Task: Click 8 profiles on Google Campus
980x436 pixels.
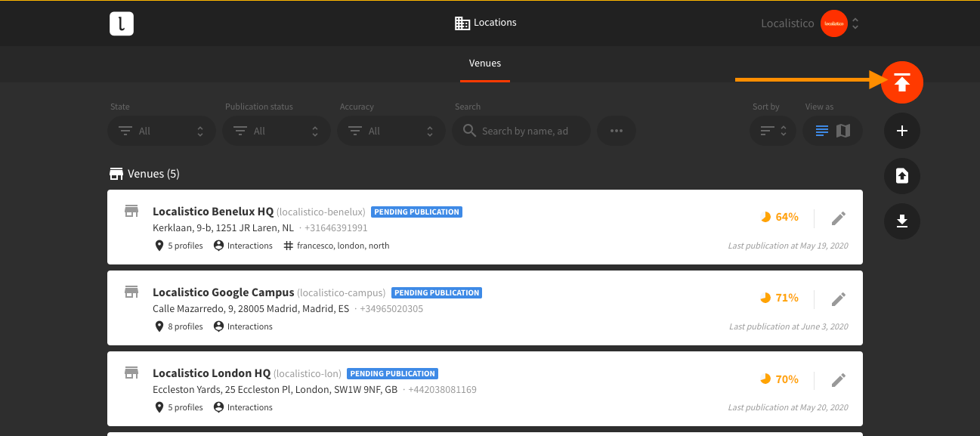Action: click(x=179, y=326)
